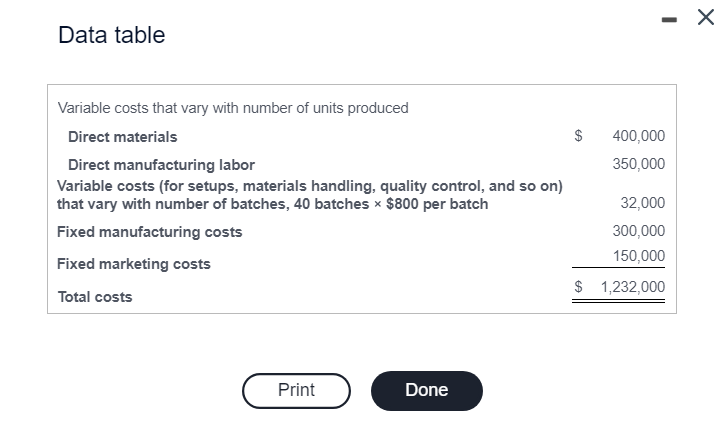Click the batch variable costs description
The height and width of the screenshot is (436, 717).
pyautogui.click(x=310, y=195)
